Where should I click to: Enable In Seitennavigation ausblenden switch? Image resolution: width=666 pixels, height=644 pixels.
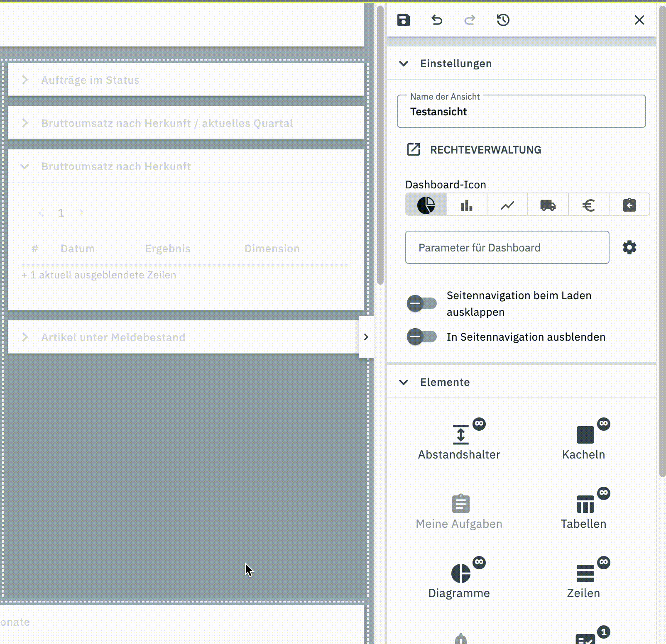point(421,337)
